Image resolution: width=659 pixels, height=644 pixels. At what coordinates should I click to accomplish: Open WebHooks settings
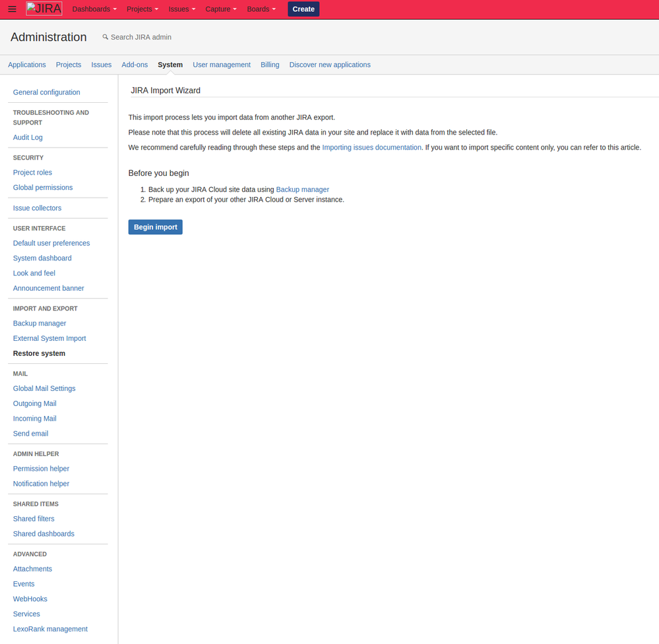coord(30,599)
